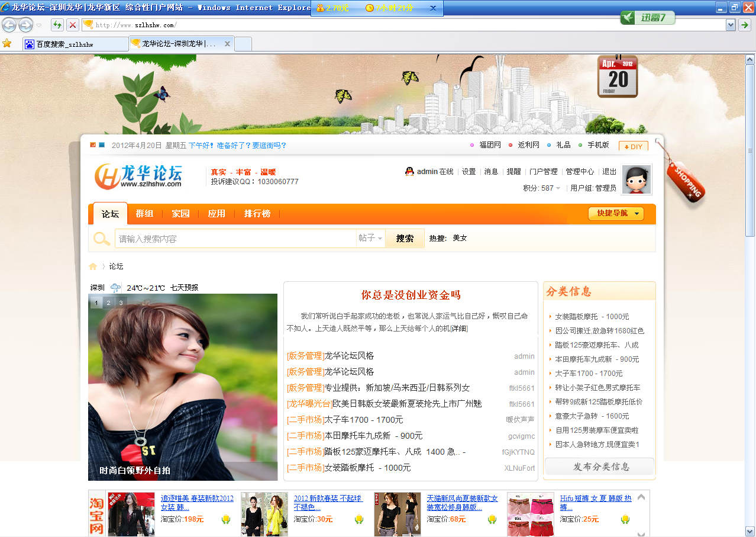Show slide 3 of the image slideshow
This screenshot has width=756, height=537.
point(120,303)
